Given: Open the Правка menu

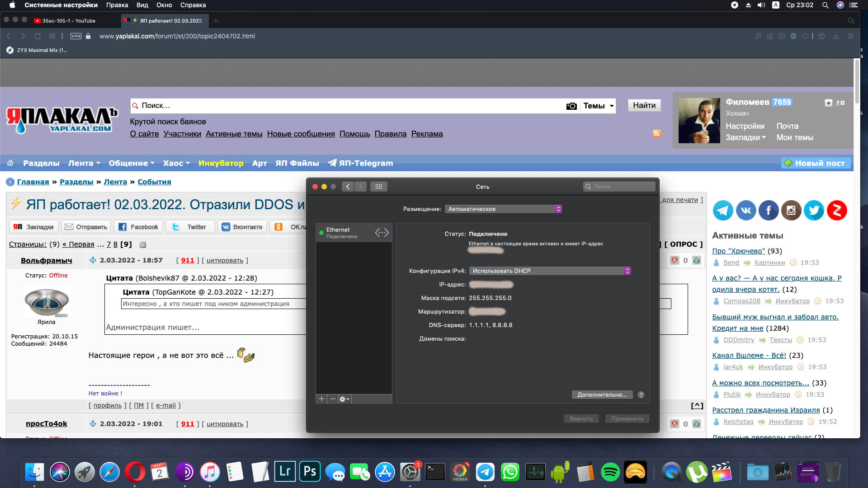Looking at the screenshot, I should point(117,5).
